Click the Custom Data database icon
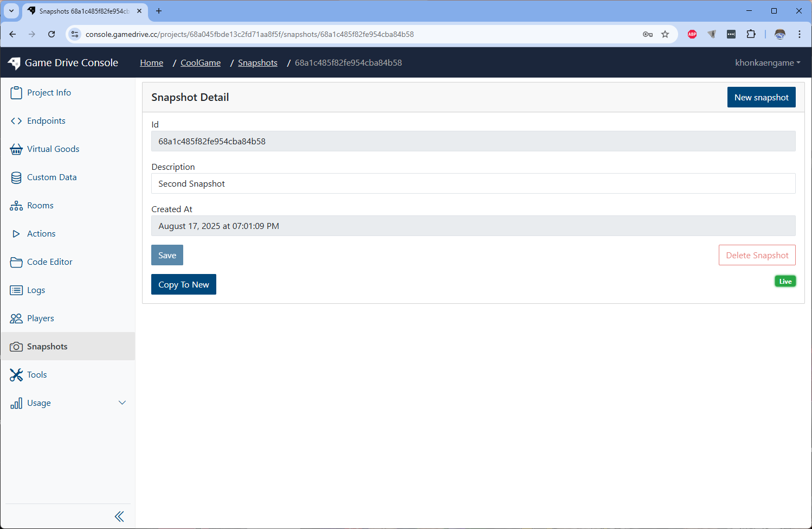This screenshot has height=529, width=812. click(x=16, y=177)
